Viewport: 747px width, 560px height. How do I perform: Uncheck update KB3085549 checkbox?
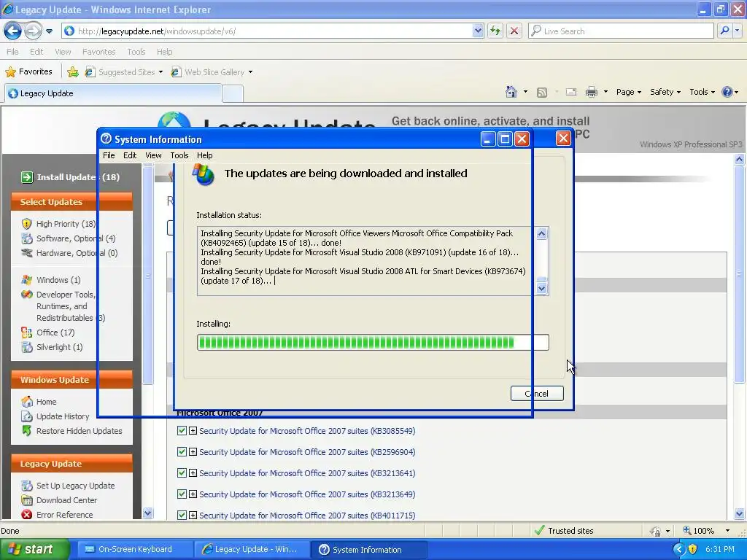(x=182, y=431)
